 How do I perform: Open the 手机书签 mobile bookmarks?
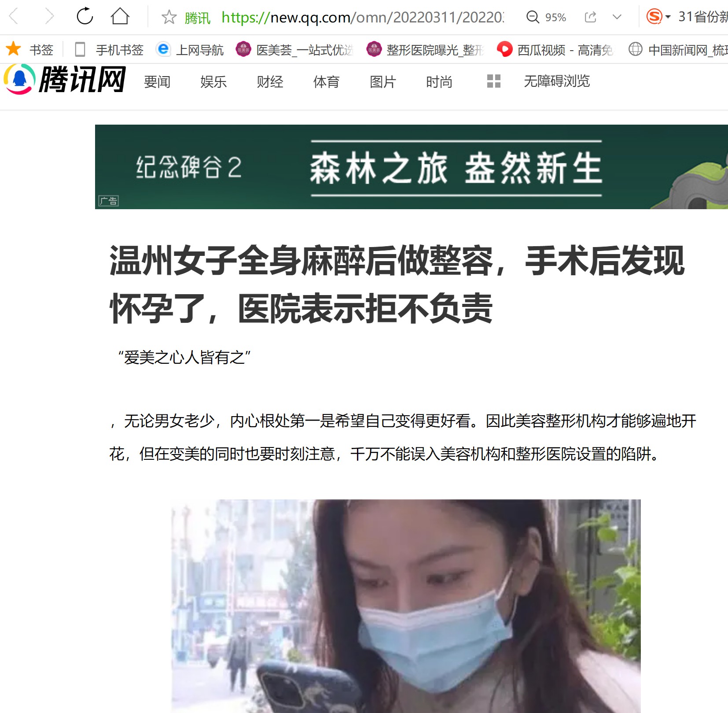[x=110, y=50]
